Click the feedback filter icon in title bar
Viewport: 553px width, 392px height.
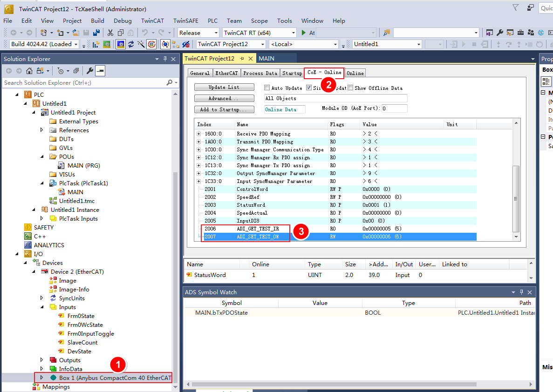point(516,7)
